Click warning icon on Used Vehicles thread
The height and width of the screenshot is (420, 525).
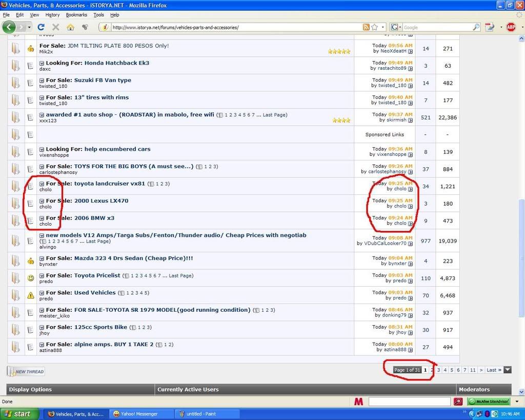point(30,295)
